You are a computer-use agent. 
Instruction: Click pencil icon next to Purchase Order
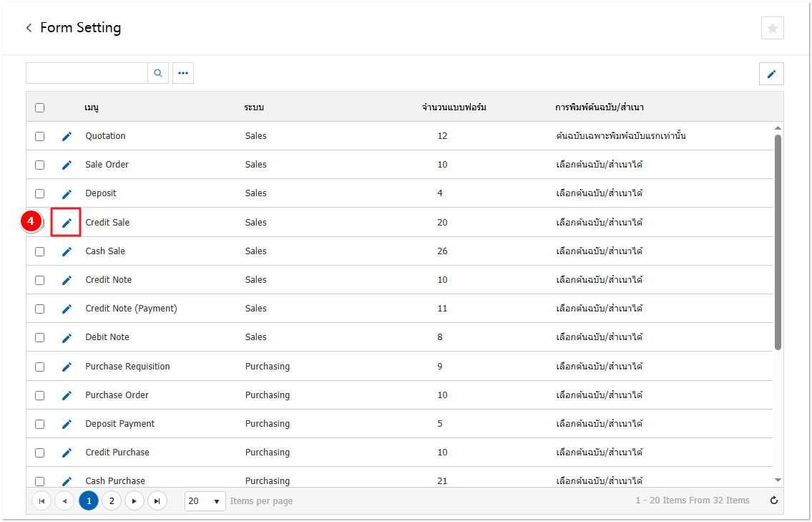(67, 395)
